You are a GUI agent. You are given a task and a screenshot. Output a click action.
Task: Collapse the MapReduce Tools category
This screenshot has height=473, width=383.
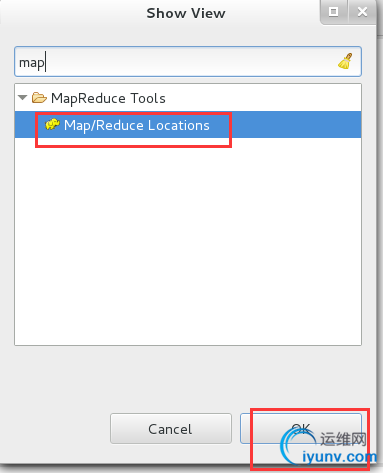23,98
